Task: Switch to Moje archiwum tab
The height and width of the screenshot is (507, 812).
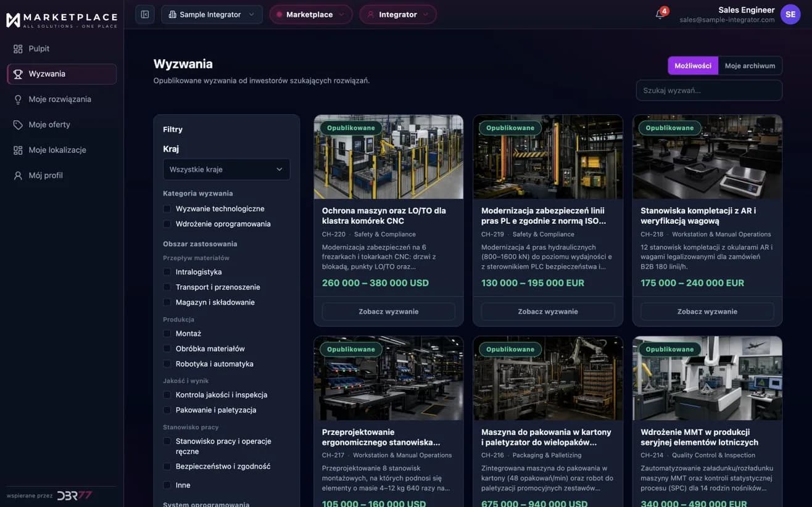Action: [750, 65]
